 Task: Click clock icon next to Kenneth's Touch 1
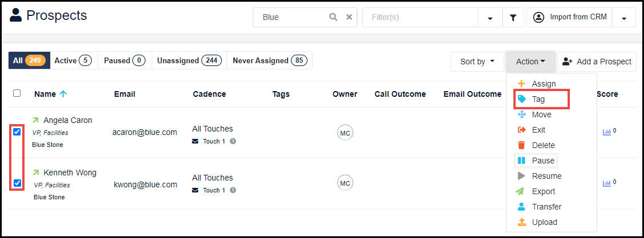tap(233, 190)
